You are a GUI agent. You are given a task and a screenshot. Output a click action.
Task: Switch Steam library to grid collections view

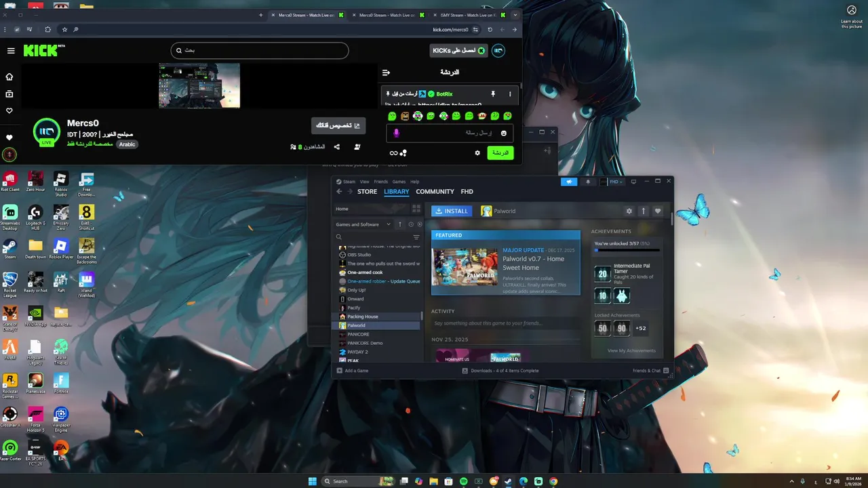click(x=416, y=209)
